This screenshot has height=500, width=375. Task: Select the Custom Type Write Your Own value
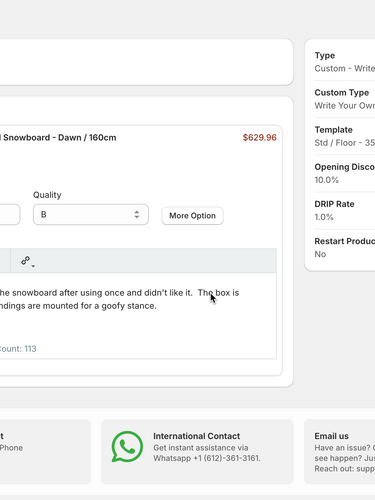[x=345, y=105]
